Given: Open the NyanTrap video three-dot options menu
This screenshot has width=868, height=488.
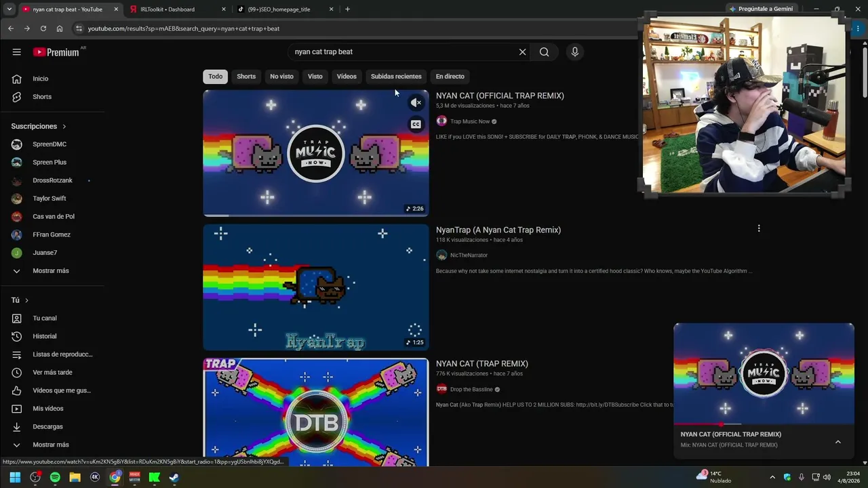Looking at the screenshot, I should click(x=759, y=229).
